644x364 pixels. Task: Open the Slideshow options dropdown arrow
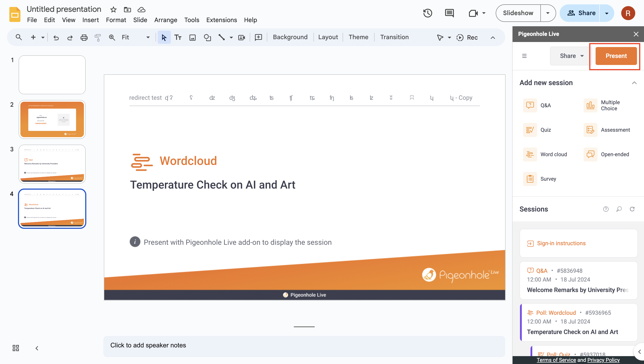coord(548,13)
